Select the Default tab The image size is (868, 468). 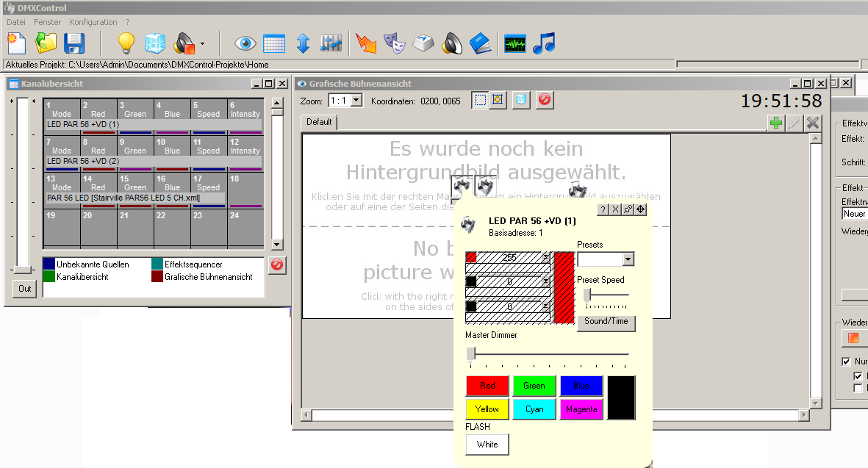319,122
